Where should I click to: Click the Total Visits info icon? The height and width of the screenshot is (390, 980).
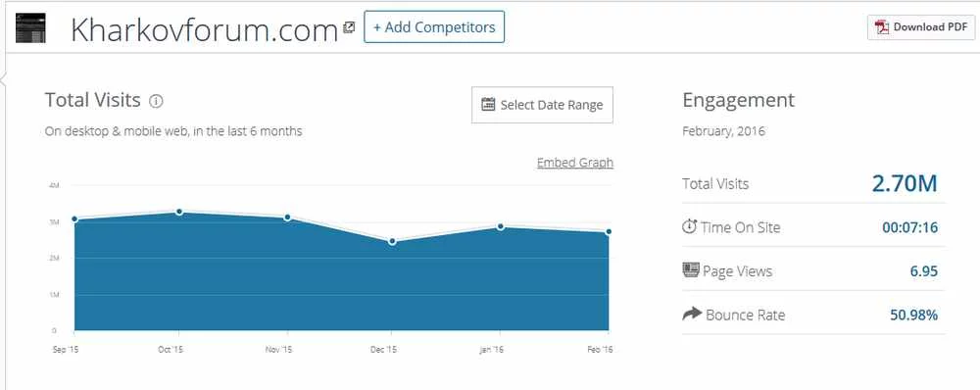pyautogui.click(x=156, y=101)
